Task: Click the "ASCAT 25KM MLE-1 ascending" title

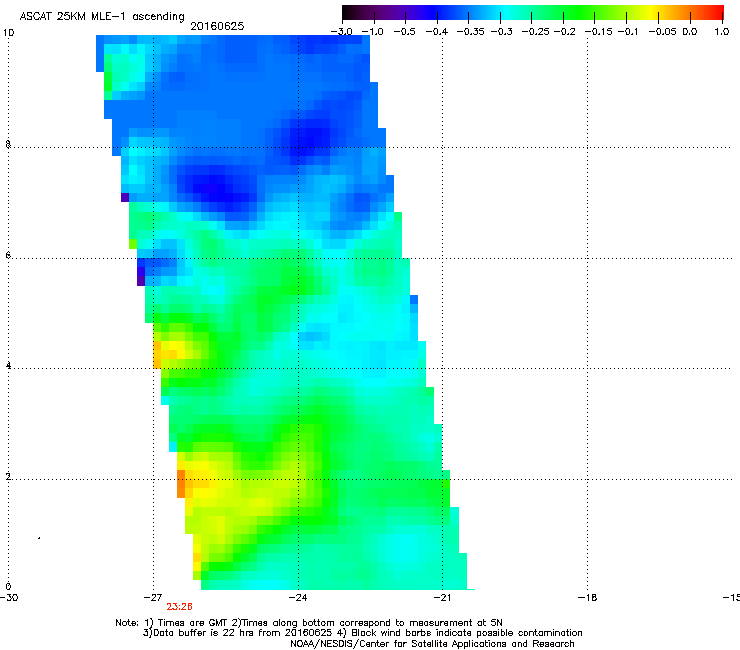Action: point(102,16)
